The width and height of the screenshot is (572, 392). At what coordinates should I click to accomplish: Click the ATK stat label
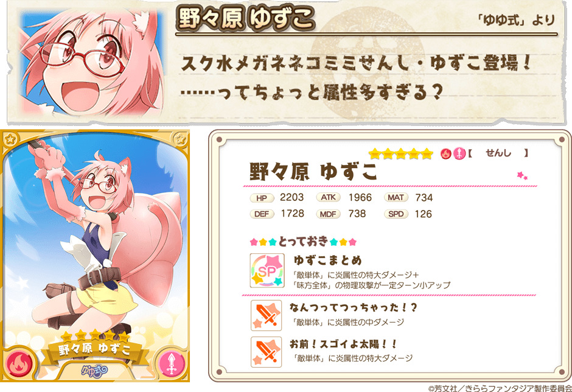328,197
